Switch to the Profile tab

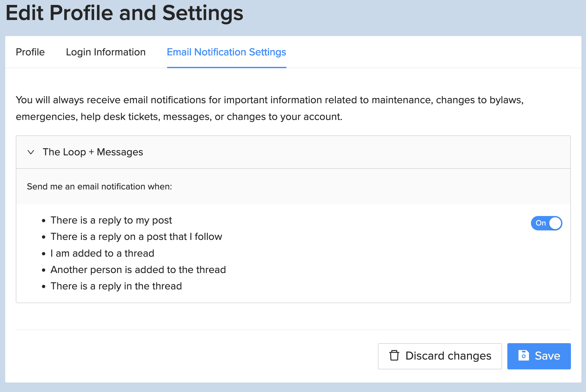(30, 52)
